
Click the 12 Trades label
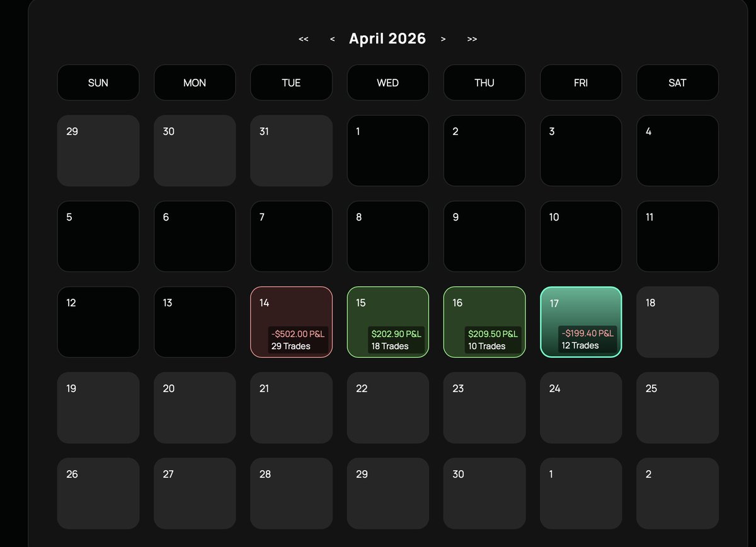(580, 345)
